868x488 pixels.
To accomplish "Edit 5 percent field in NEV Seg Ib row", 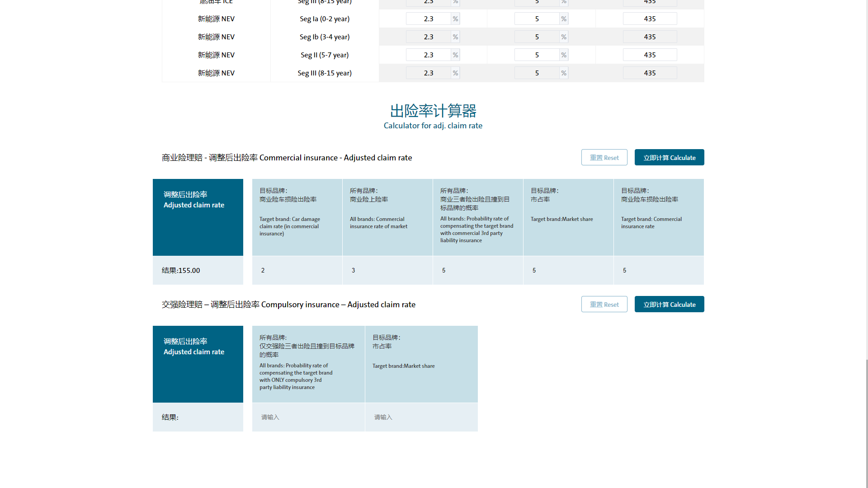I will tap(537, 37).
